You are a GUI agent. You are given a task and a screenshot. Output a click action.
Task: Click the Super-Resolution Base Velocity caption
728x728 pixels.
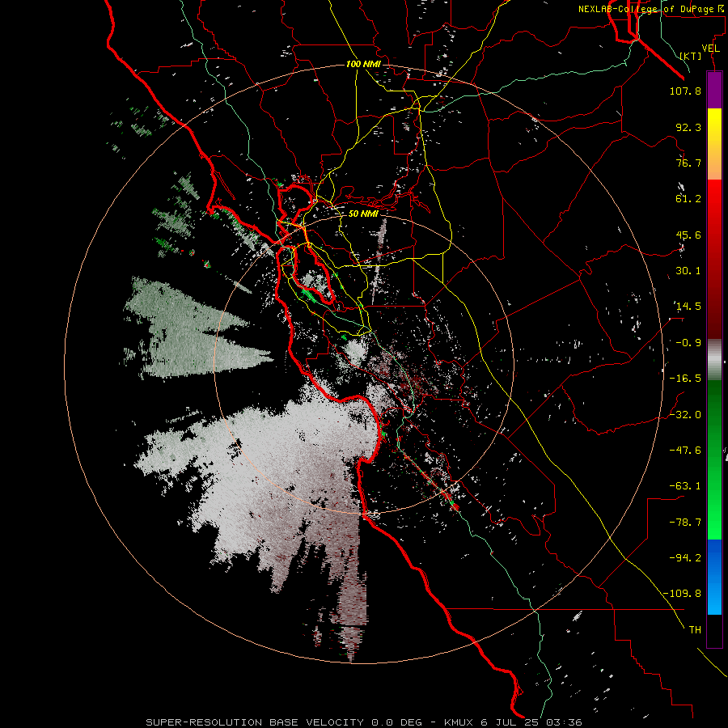364,722
